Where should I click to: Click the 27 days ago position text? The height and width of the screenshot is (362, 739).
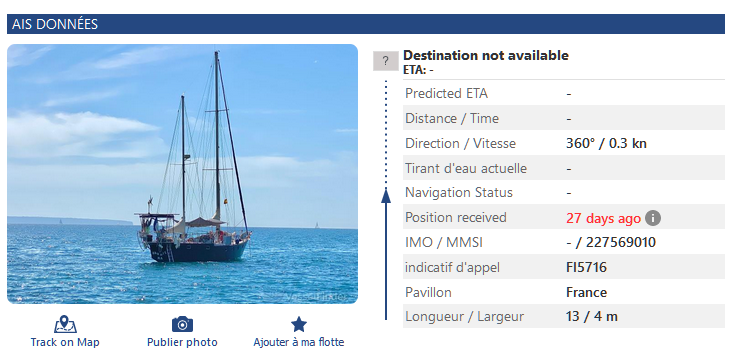pyautogui.click(x=603, y=218)
